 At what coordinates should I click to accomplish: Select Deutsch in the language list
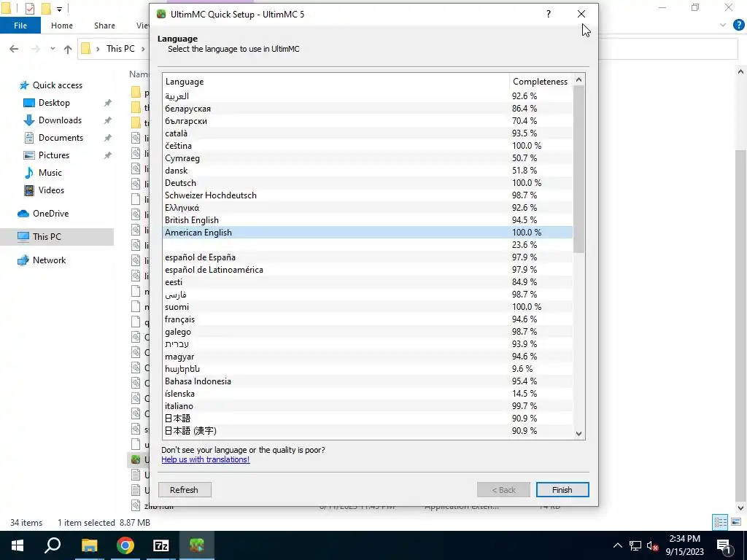point(368,183)
